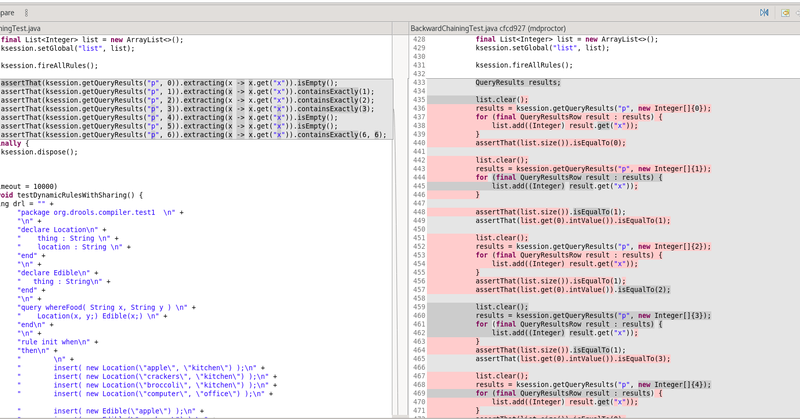Click the timeout = 10000 annotation line
The image size is (800, 419).
[x=29, y=187]
